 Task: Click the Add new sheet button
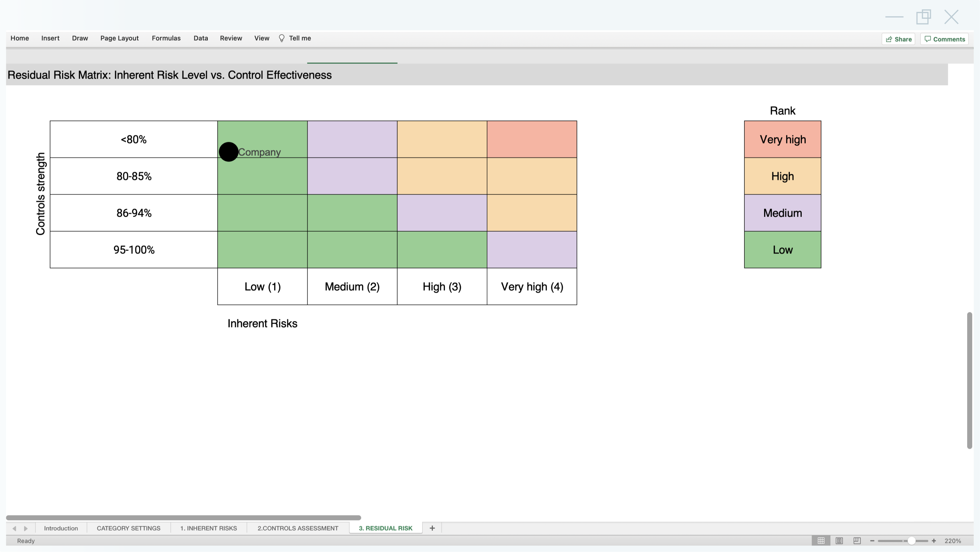(432, 529)
